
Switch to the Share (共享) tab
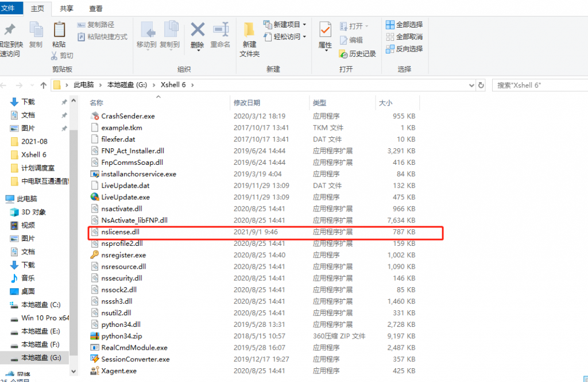tap(67, 9)
